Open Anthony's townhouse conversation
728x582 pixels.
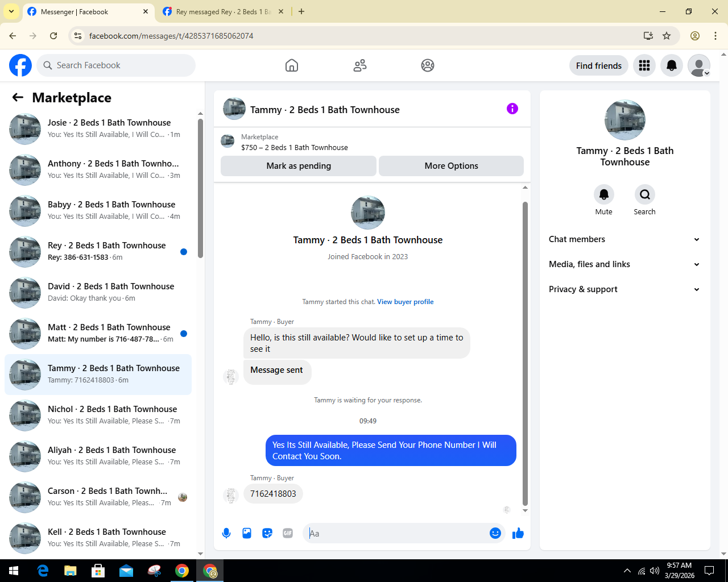click(x=98, y=170)
